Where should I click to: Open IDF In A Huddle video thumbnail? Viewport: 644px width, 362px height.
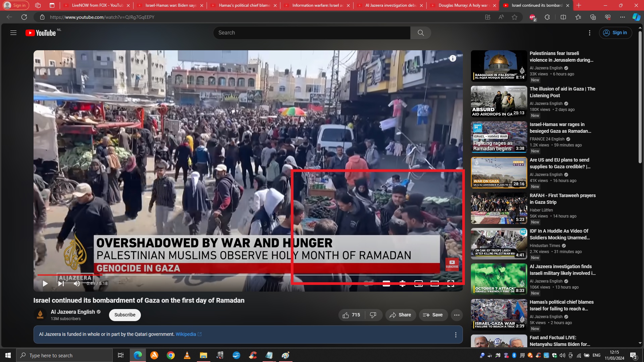click(499, 243)
